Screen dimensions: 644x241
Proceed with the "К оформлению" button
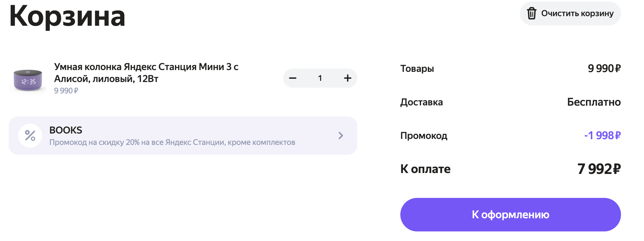pos(510,214)
